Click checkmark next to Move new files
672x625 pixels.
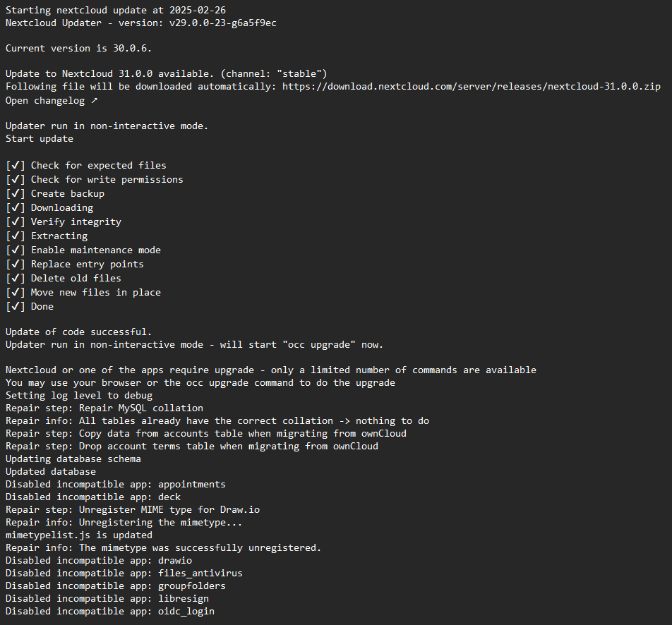16,293
